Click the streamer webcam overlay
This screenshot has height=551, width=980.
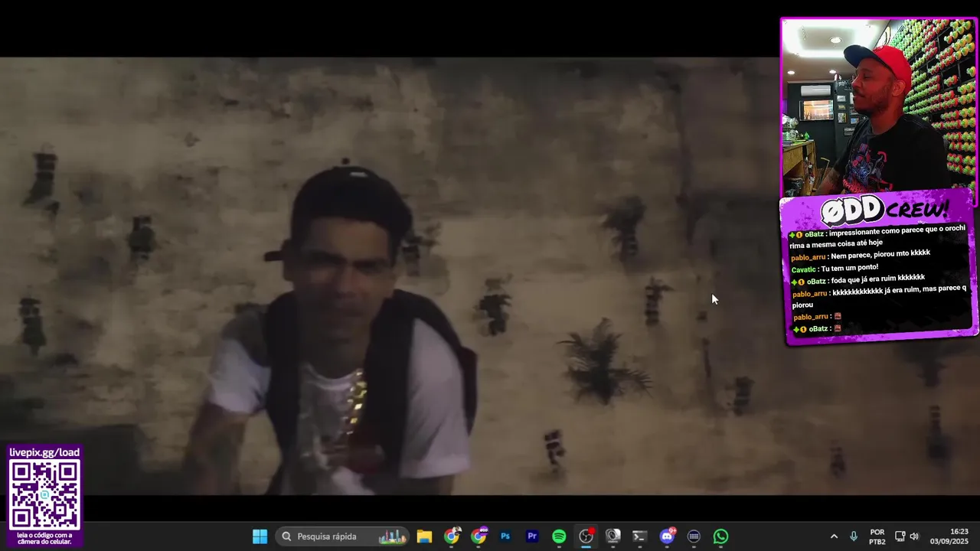878,107
